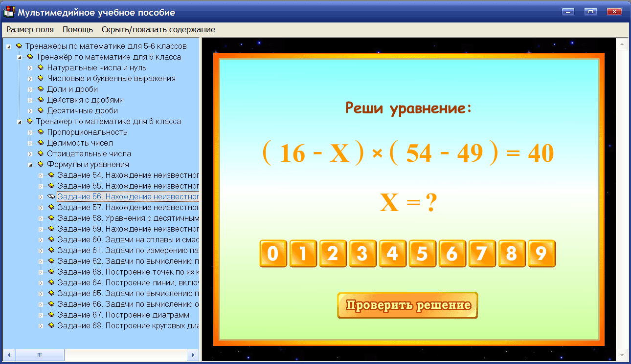Click the digit "0" keypad button
Image resolution: width=631 pixels, height=364 pixels.
pyautogui.click(x=273, y=253)
